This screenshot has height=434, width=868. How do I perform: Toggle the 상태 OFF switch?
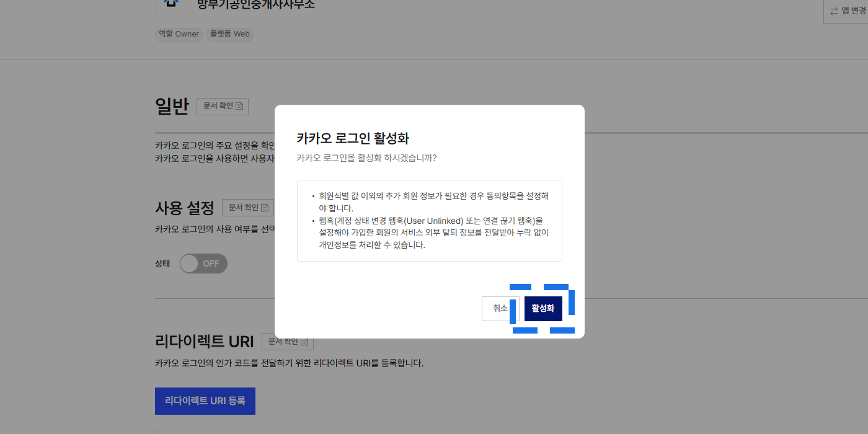[203, 263]
